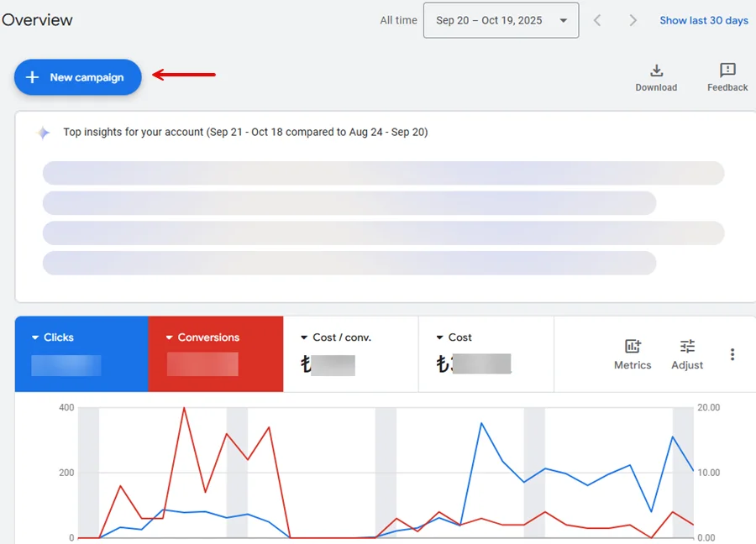The height and width of the screenshot is (544, 756).
Task: Go to previous date range arrow
Action: pos(597,20)
